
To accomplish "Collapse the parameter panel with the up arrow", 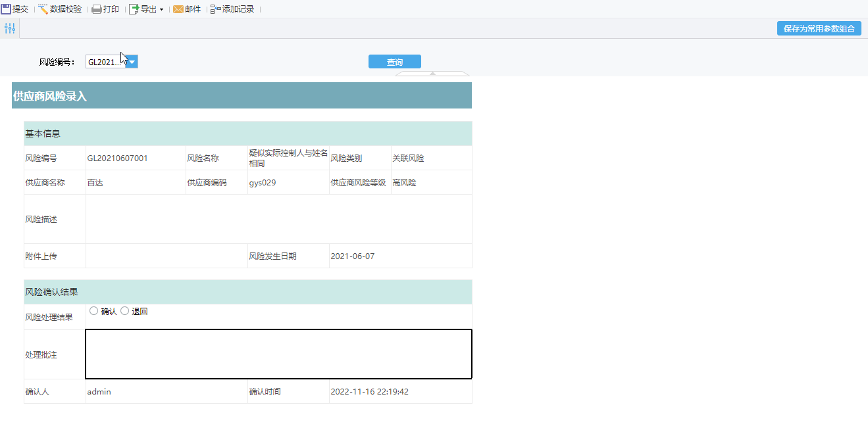I will point(432,74).
